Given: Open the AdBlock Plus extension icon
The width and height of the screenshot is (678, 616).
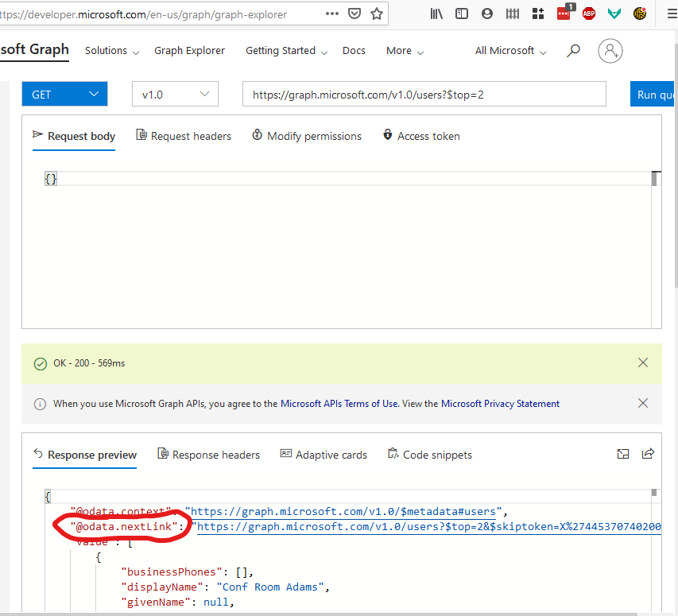Looking at the screenshot, I should pos(589,14).
